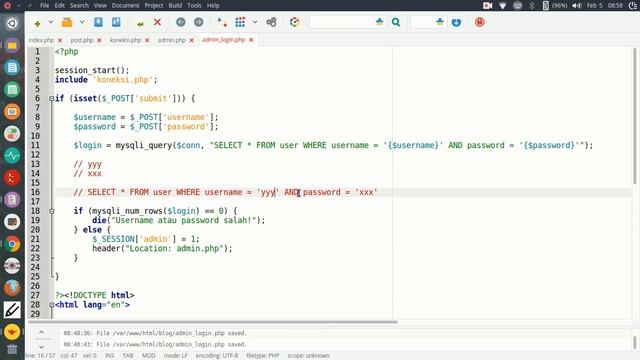Image resolution: width=640 pixels, height=360 pixels.
Task: Collapse the html fold at line 28
Action: click(x=51, y=304)
